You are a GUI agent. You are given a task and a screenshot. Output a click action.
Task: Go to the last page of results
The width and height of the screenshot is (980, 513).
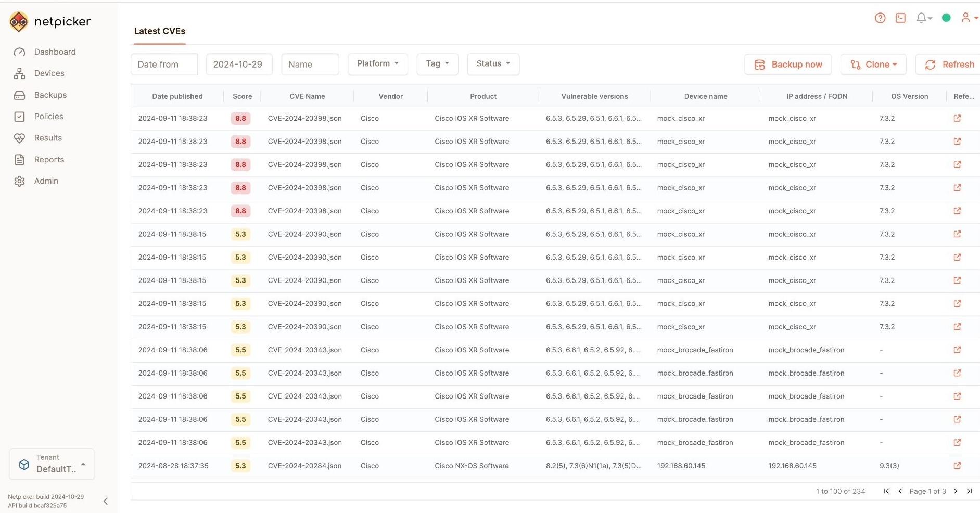tap(970, 491)
